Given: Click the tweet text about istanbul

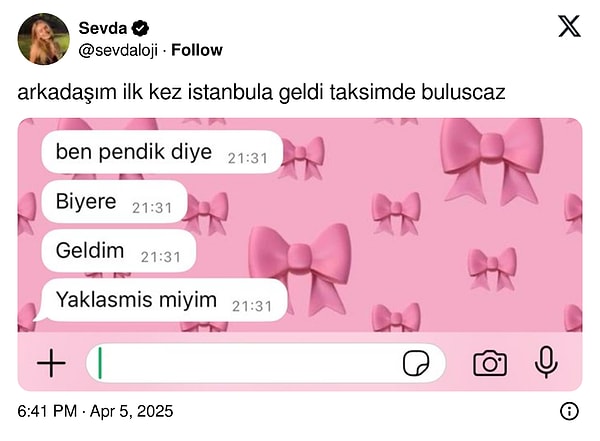Looking at the screenshot, I should [261, 92].
